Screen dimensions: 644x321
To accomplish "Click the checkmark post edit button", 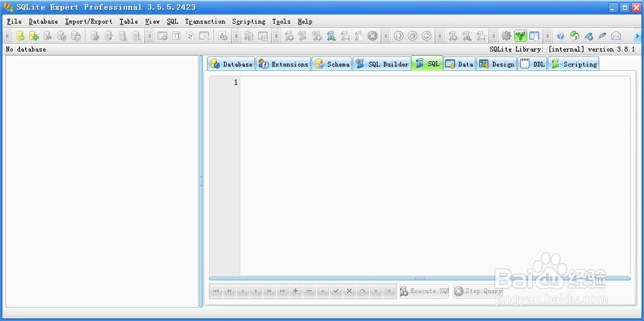I will click(x=336, y=291).
